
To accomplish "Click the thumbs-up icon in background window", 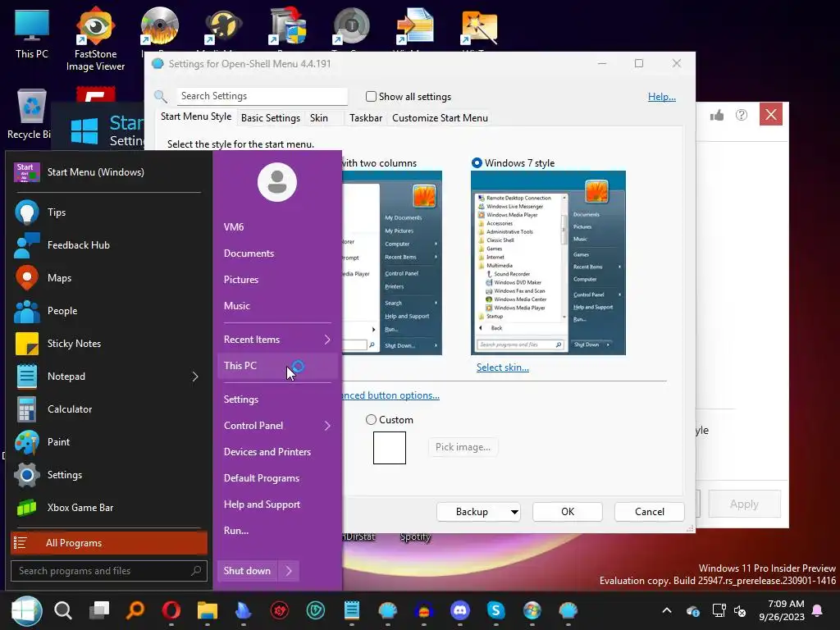I will (x=717, y=115).
